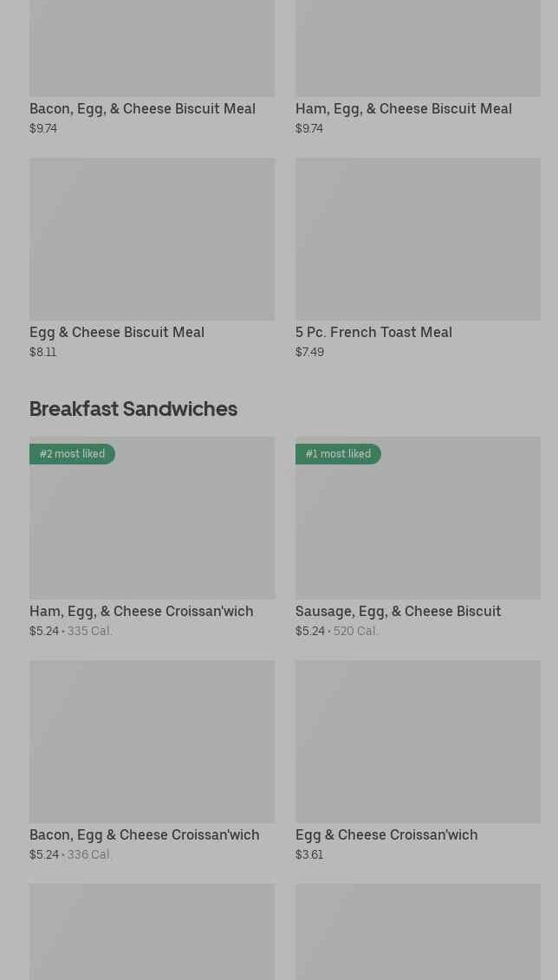Click the Egg & Cheese Croissan'wich name
558x980 pixels.
point(386,834)
